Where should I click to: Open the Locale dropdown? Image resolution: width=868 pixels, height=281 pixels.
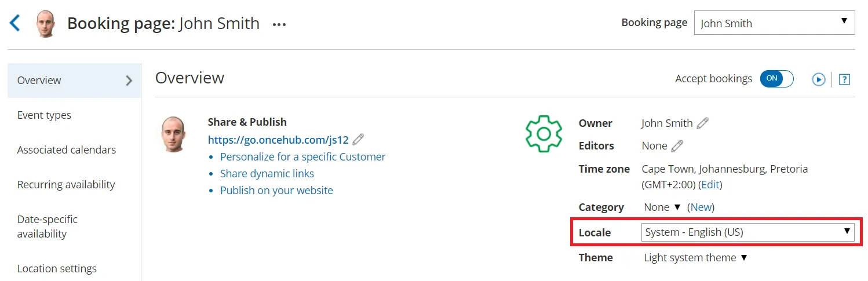click(747, 232)
